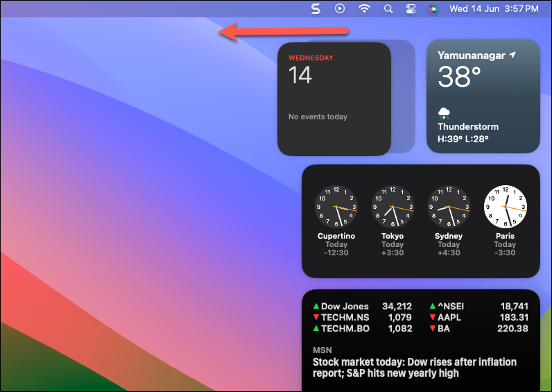This screenshot has width=552, height=392.
Task: Click the location arrow beside Yamunanagar
Action: click(512, 55)
